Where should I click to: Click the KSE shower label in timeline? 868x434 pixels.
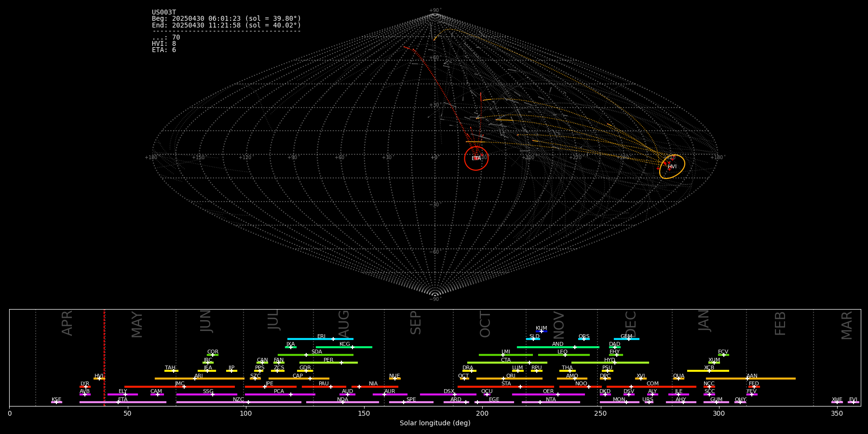[56, 399]
